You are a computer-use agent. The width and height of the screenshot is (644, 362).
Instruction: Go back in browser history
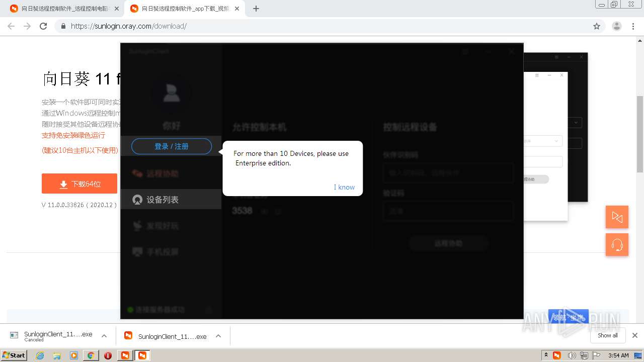(x=11, y=26)
